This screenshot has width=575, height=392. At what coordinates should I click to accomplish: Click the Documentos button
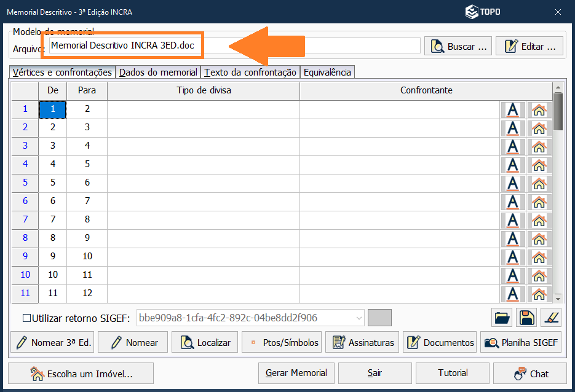tap(440, 342)
